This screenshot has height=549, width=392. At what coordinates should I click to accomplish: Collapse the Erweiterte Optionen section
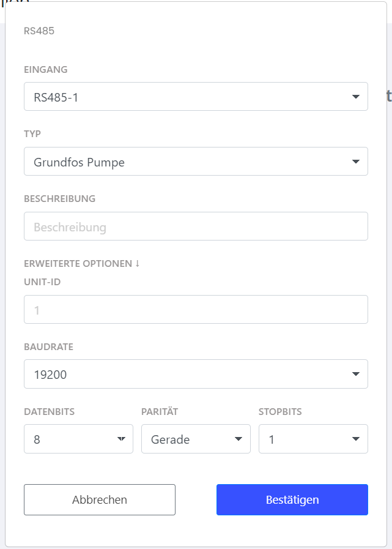tap(78, 264)
